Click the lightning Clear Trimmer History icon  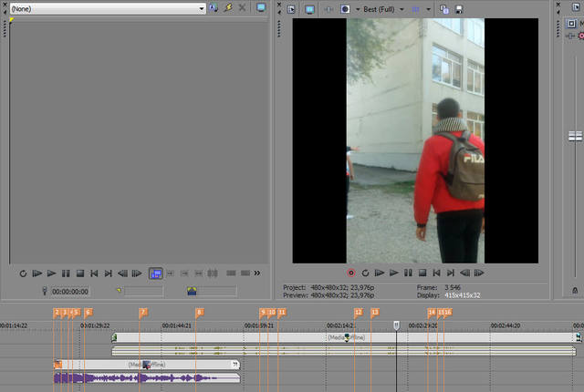228,8
